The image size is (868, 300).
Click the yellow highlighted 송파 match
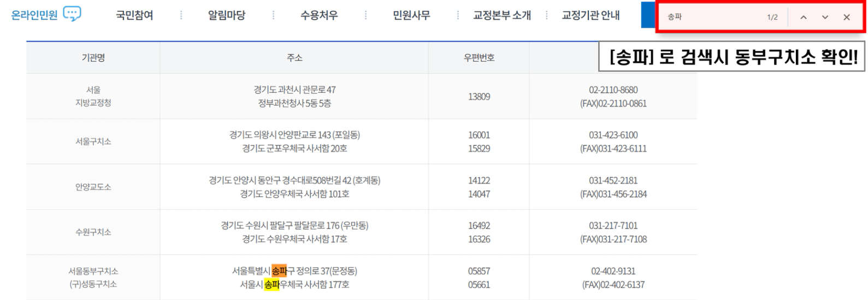click(x=271, y=285)
